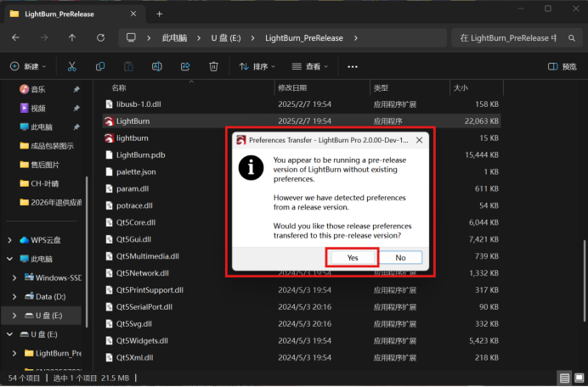This screenshot has height=387, width=588.
Task: Go up one folder level
Action: point(72,37)
